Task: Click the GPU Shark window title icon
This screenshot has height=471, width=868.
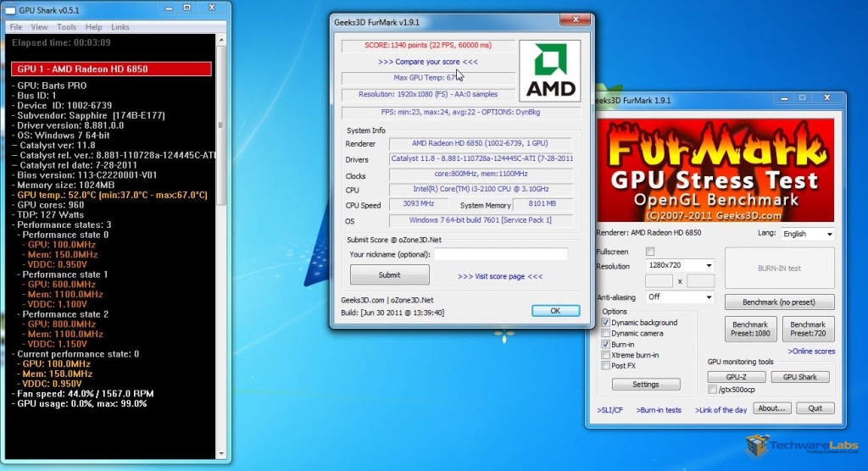Action: (10, 10)
